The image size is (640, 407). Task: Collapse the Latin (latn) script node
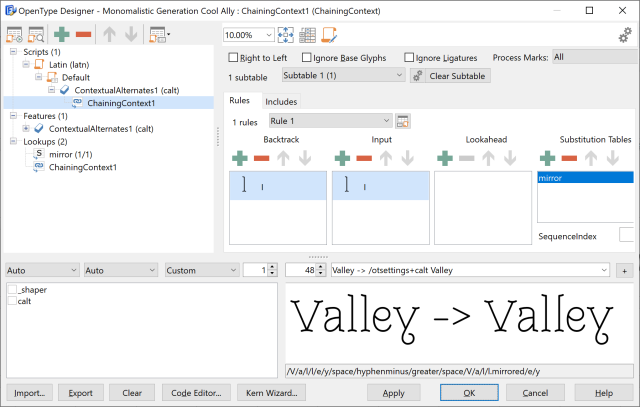pyautogui.click(x=26, y=64)
